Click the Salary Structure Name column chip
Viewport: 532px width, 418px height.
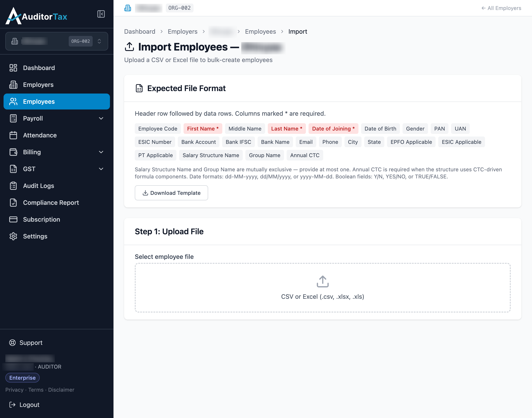[x=211, y=155]
